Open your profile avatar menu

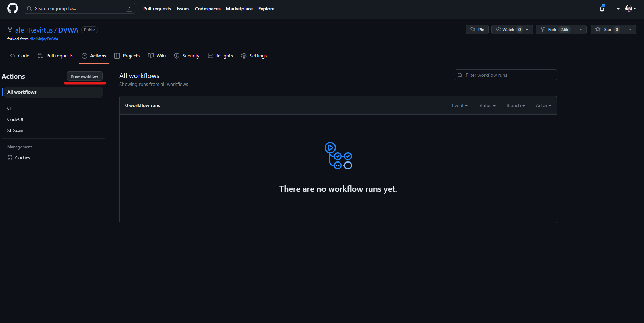coord(629,9)
